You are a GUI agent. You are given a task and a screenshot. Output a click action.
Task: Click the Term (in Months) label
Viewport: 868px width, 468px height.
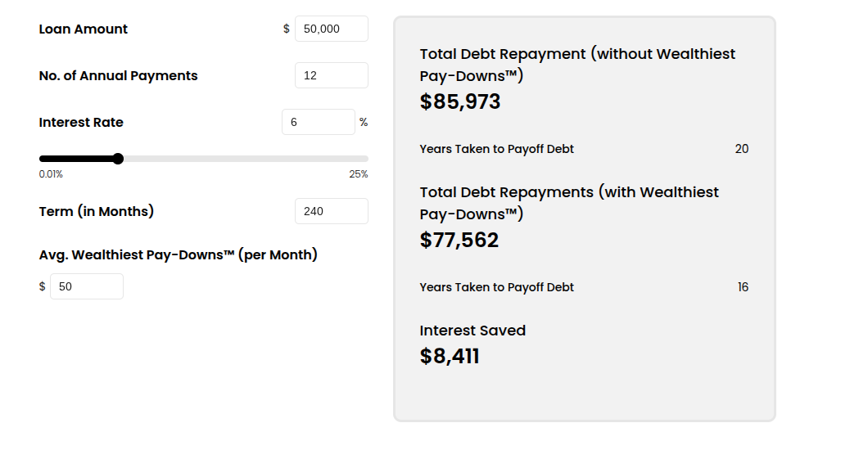[97, 211]
